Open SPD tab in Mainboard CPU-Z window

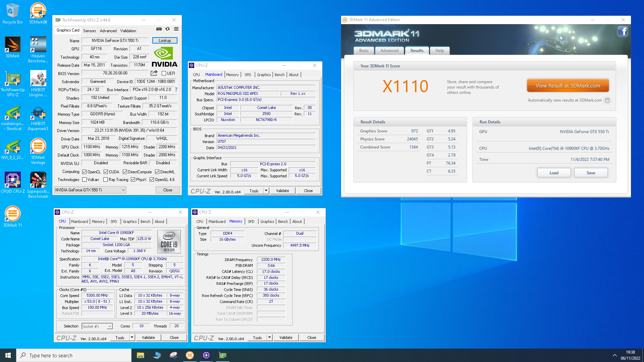point(248,75)
